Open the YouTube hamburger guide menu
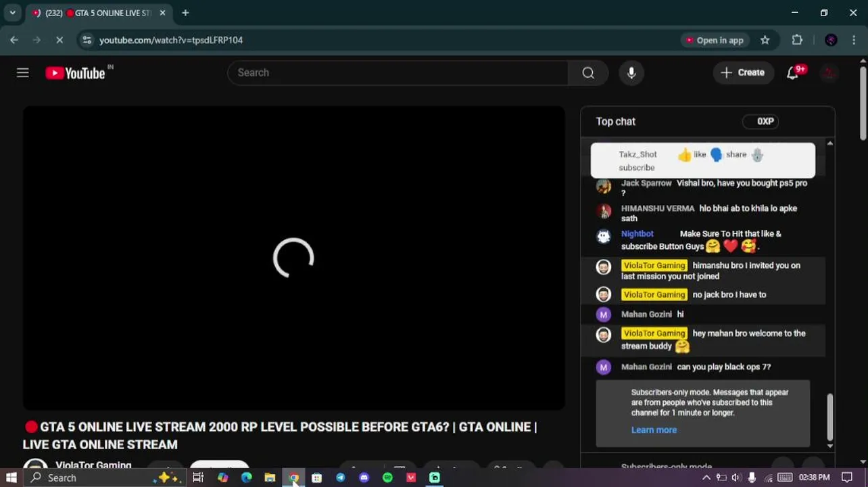 [x=23, y=73]
